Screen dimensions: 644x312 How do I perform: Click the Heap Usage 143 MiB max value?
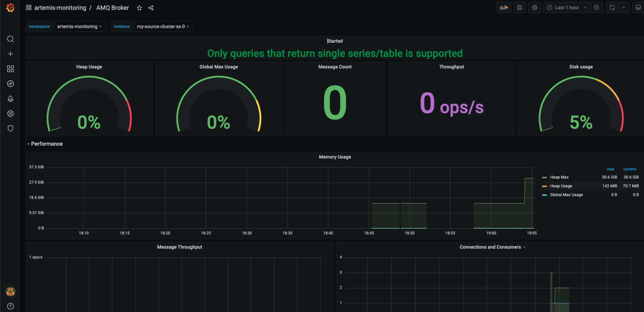click(x=610, y=186)
